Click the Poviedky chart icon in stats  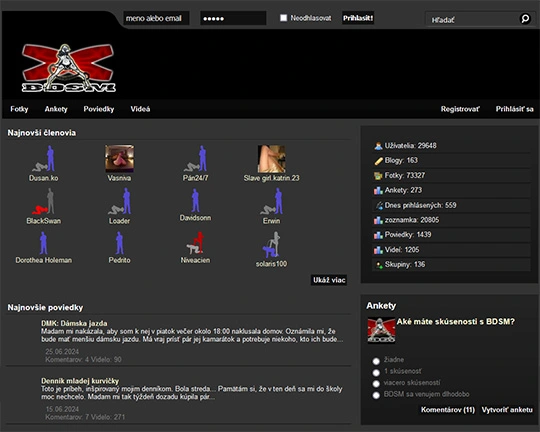[378, 235]
